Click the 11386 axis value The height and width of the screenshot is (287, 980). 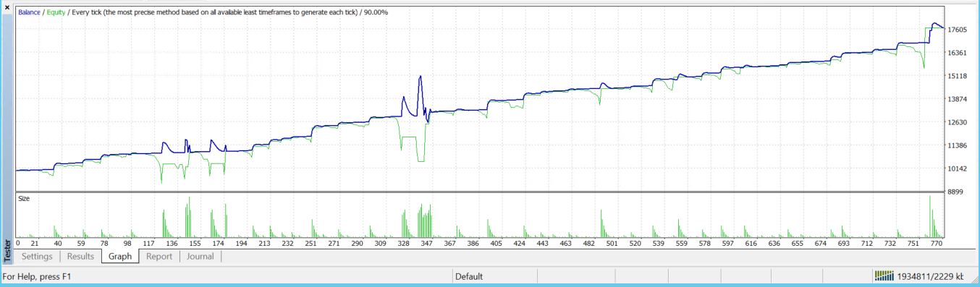(958, 145)
